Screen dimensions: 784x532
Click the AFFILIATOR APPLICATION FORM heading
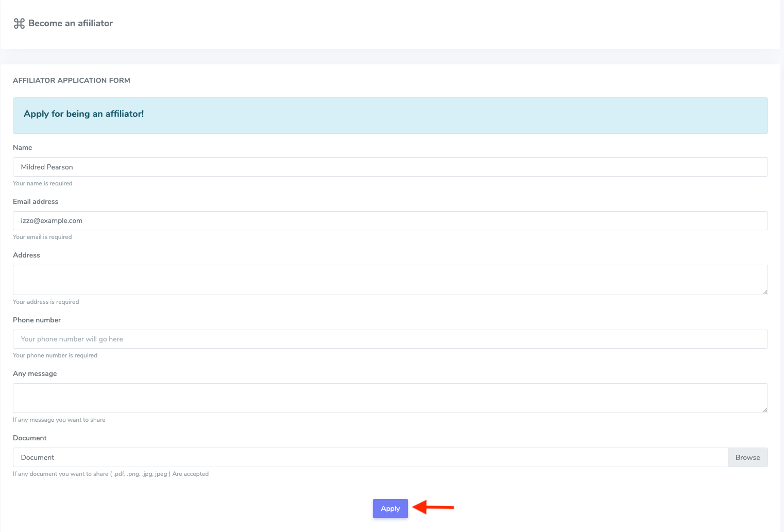point(72,80)
